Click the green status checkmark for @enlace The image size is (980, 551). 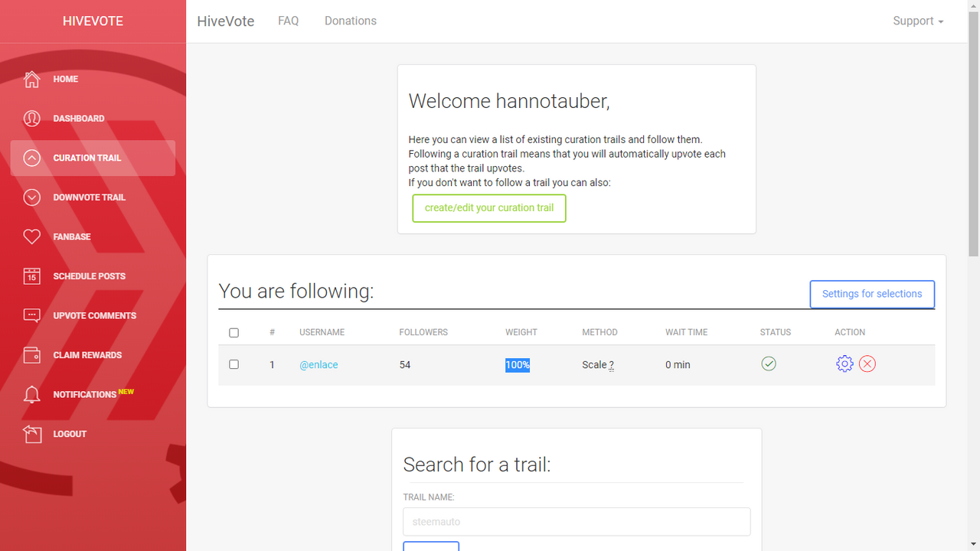coord(769,364)
